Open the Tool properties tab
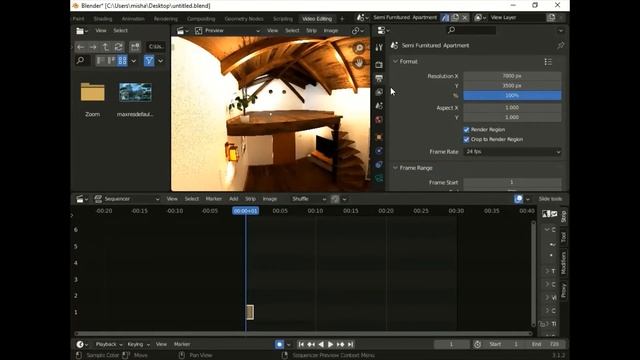Screen dimensions: 640x360 point(379,47)
